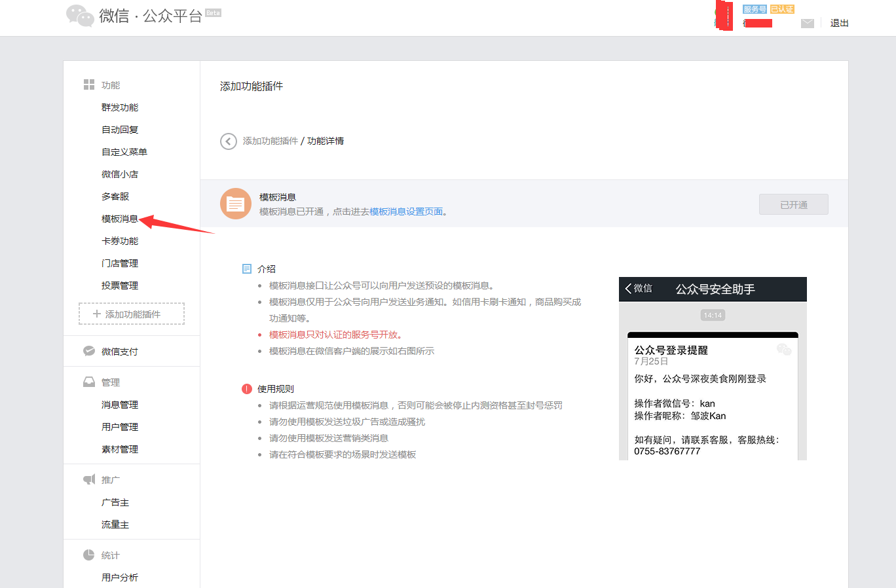This screenshot has height=588, width=896.
Task: Click the red 使用规则 warning icon
Action: tap(247, 388)
